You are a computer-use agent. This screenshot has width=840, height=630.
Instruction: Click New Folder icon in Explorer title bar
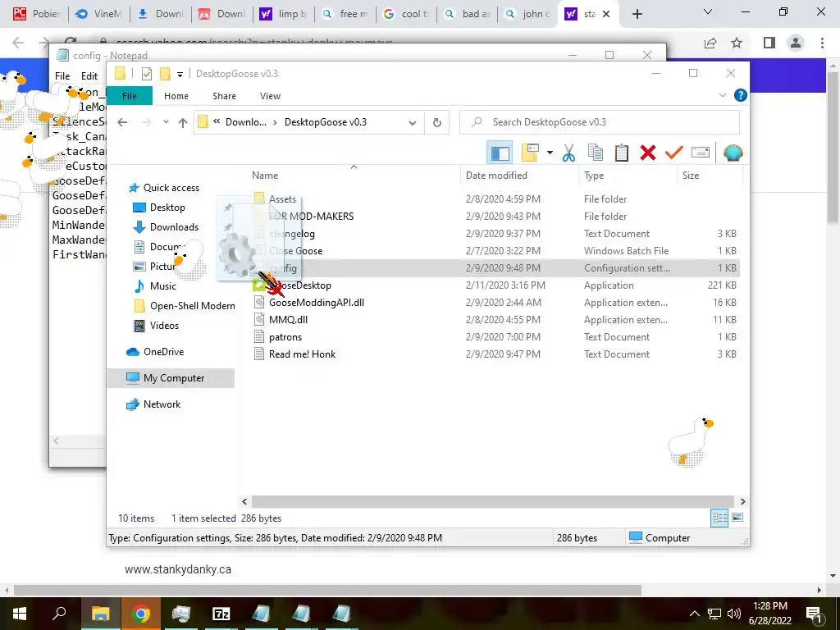pos(165,74)
